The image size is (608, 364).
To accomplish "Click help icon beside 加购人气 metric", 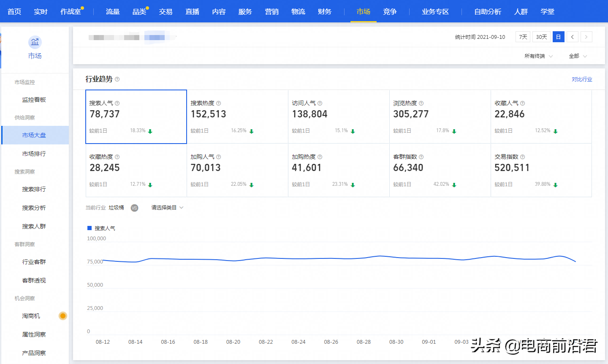I will (x=219, y=157).
